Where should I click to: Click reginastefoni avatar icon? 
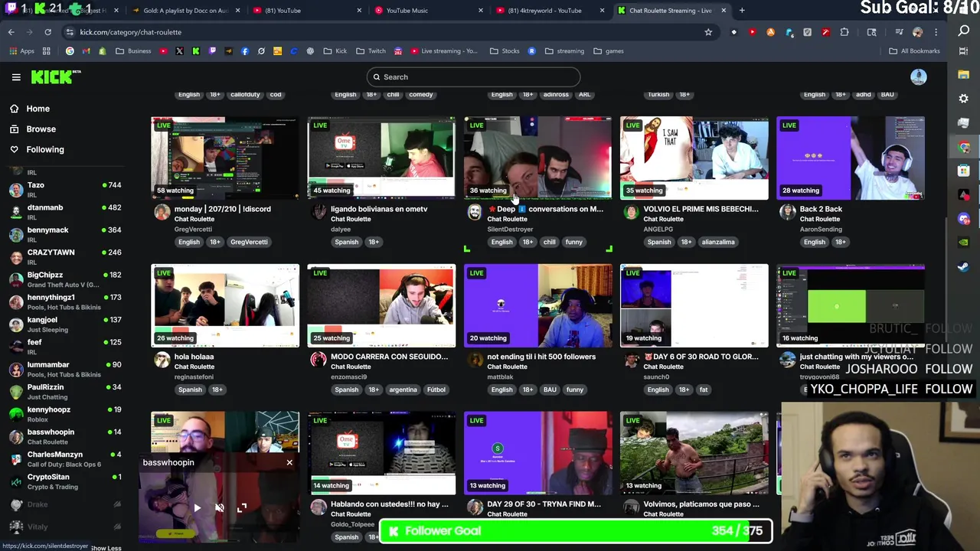[162, 360]
